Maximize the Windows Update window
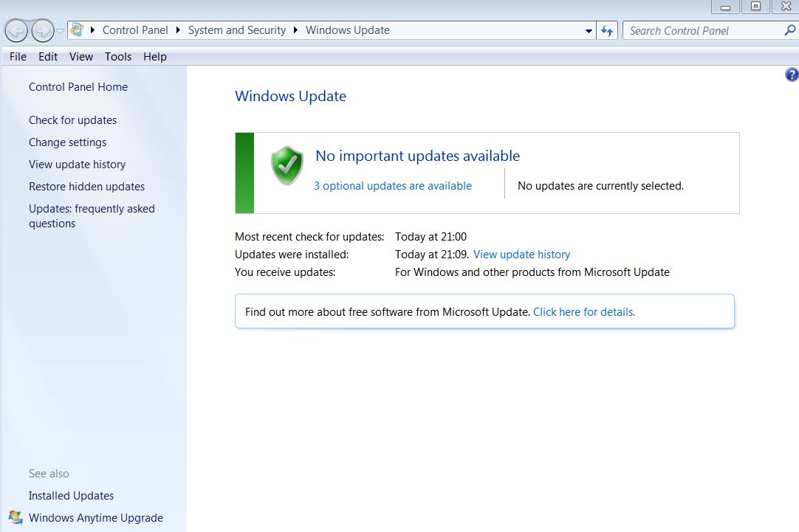The width and height of the screenshot is (799, 532). click(755, 7)
